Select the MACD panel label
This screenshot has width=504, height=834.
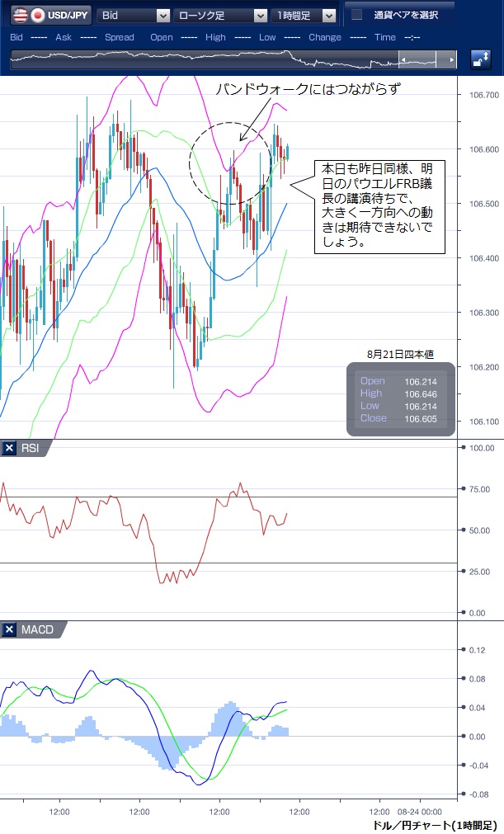click(37, 630)
